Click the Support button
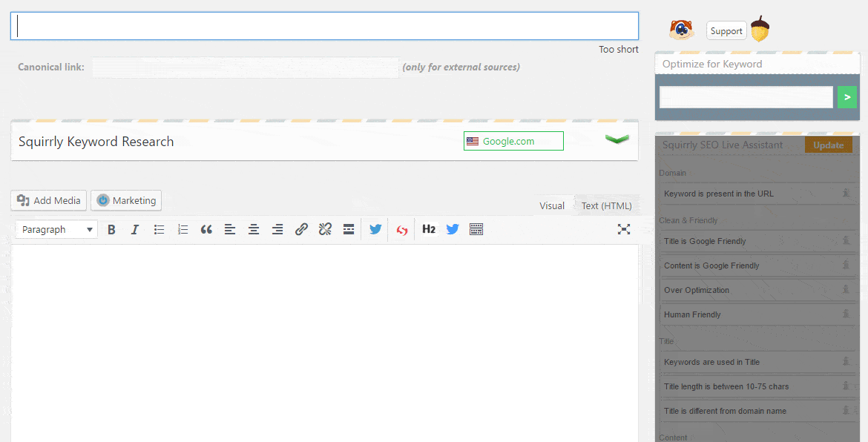This screenshot has width=868, height=442. (x=726, y=31)
